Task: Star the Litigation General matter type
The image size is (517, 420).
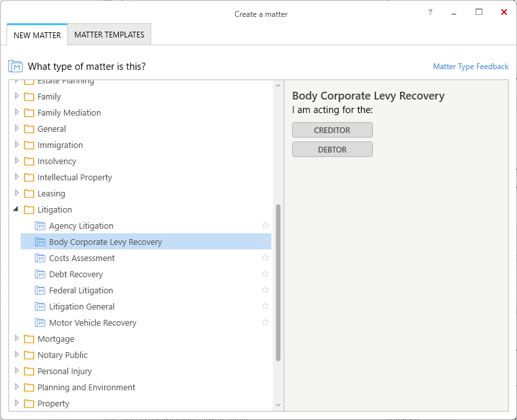Action: click(x=265, y=306)
